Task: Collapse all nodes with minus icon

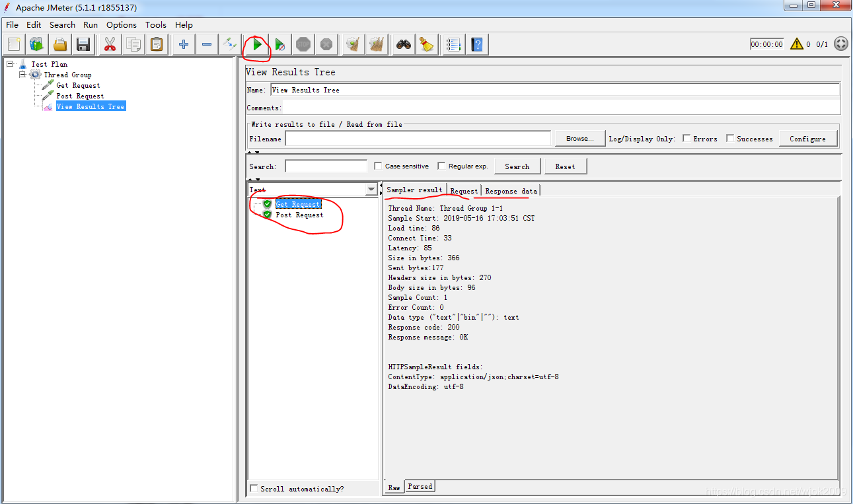Action: [x=207, y=45]
